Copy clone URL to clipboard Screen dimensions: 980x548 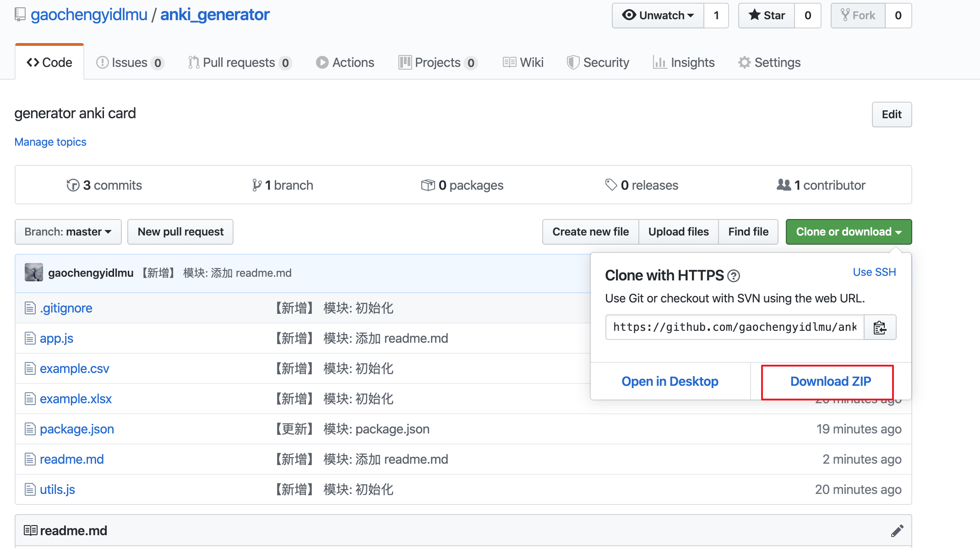pos(880,327)
